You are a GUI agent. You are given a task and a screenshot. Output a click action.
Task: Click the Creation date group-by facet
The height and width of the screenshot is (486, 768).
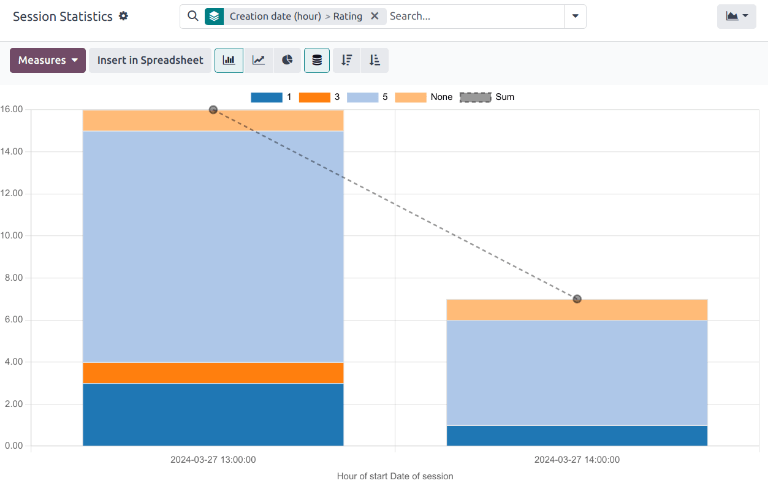(x=295, y=17)
